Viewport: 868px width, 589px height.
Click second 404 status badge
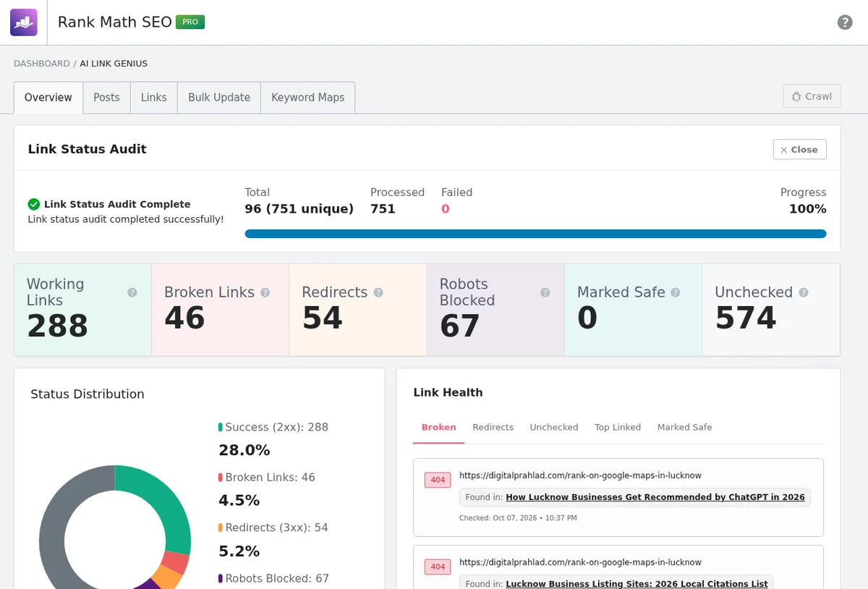(x=438, y=567)
